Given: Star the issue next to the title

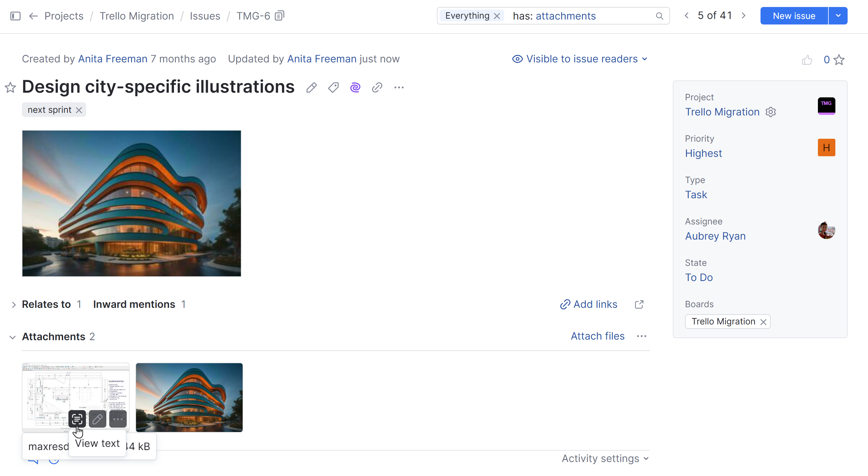Looking at the screenshot, I should coord(10,88).
